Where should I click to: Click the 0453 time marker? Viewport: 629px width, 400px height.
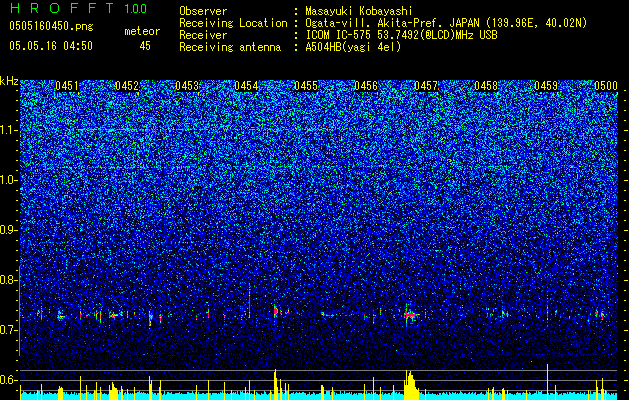point(187,86)
